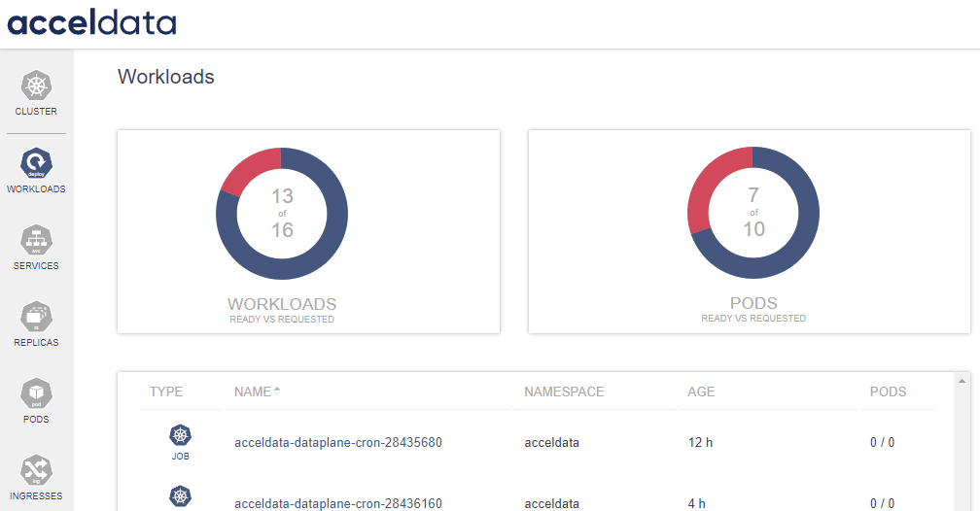
Task: Open workload acceldata-dataplane-cron-28436160
Action: click(x=338, y=503)
